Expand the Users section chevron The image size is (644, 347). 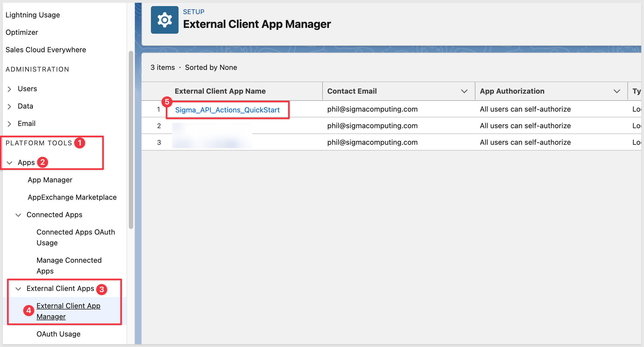tap(9, 89)
